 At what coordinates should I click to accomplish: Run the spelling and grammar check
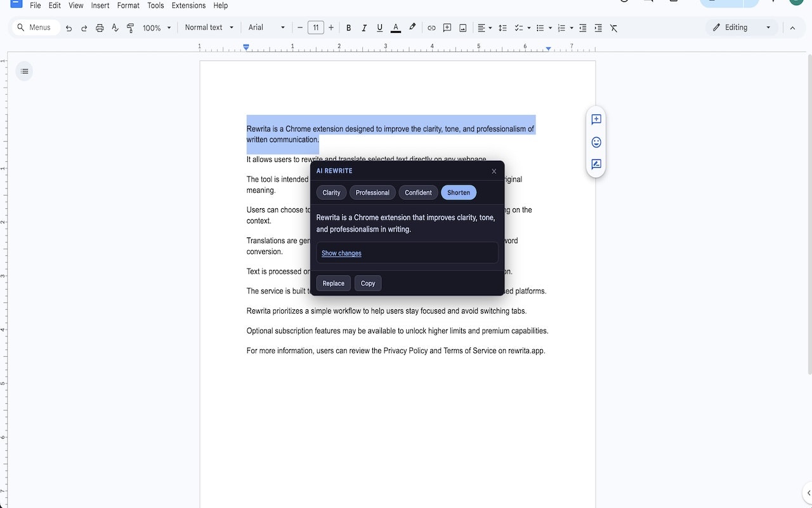[115, 27]
